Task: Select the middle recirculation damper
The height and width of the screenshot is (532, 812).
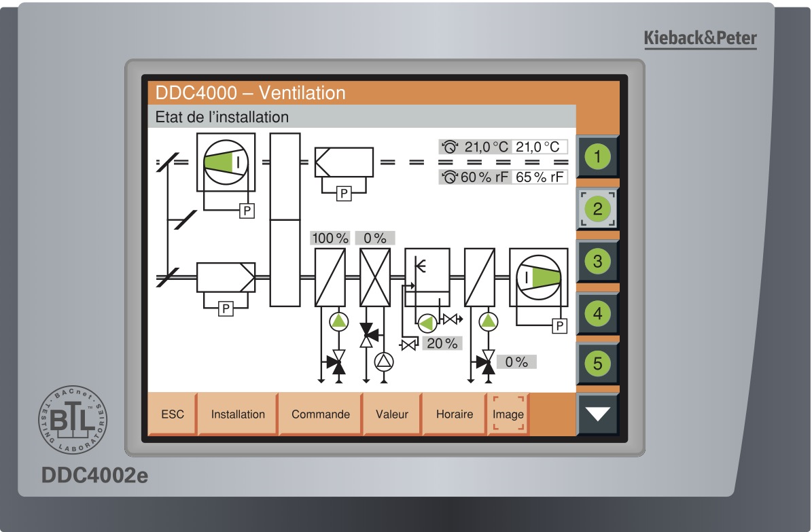Action: coord(185,219)
